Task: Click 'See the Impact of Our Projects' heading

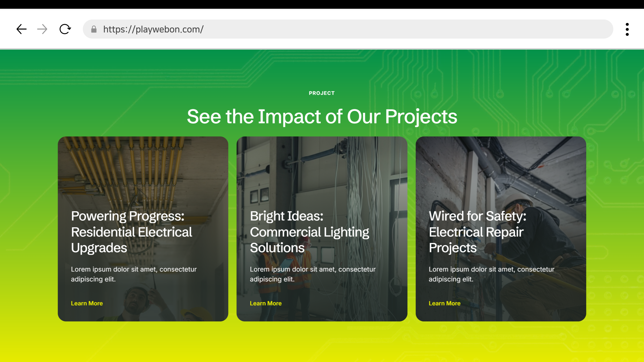Action: pyautogui.click(x=322, y=116)
